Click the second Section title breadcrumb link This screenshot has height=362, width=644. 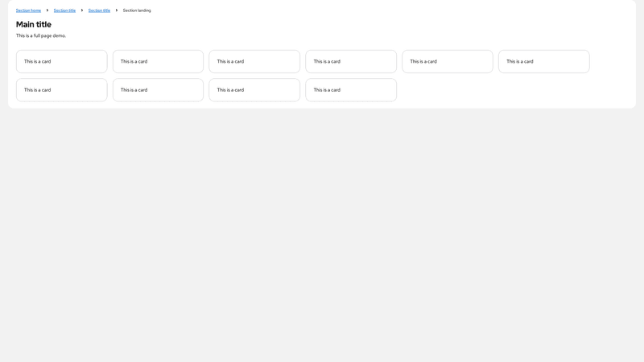pos(99,10)
